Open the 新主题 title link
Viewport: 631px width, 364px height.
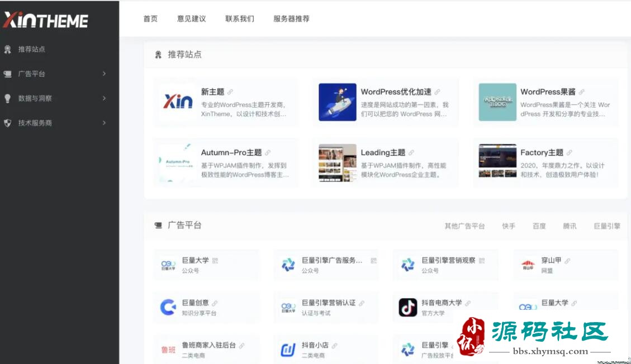(x=212, y=92)
